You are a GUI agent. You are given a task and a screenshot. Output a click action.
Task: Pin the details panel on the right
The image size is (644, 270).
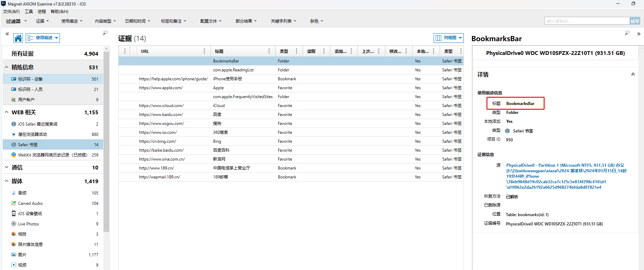pyautogui.click(x=627, y=33)
